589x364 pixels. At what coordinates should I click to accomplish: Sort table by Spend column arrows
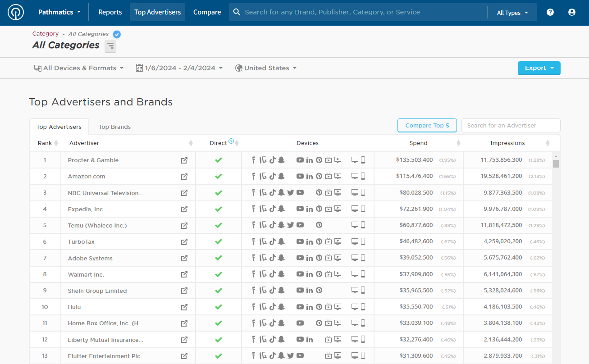(x=458, y=143)
